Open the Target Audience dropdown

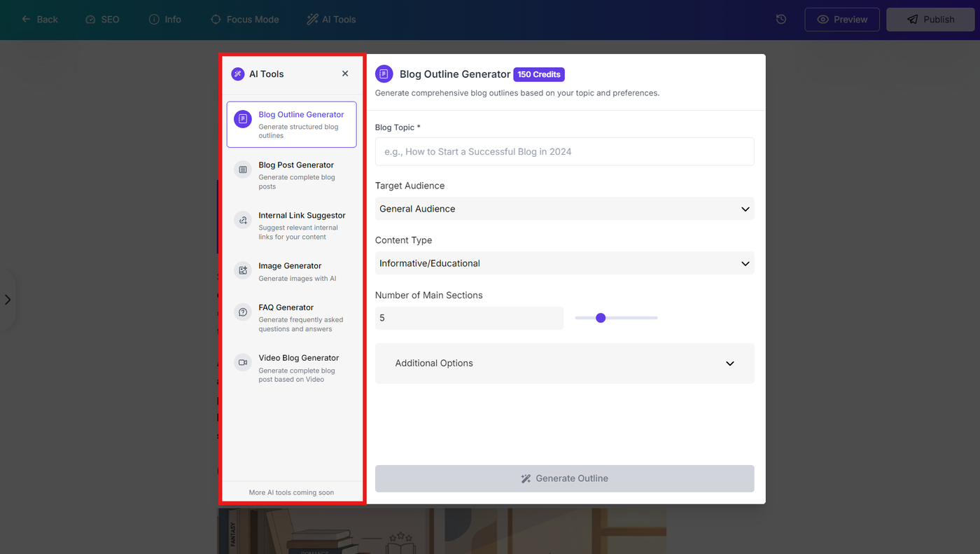(x=564, y=209)
